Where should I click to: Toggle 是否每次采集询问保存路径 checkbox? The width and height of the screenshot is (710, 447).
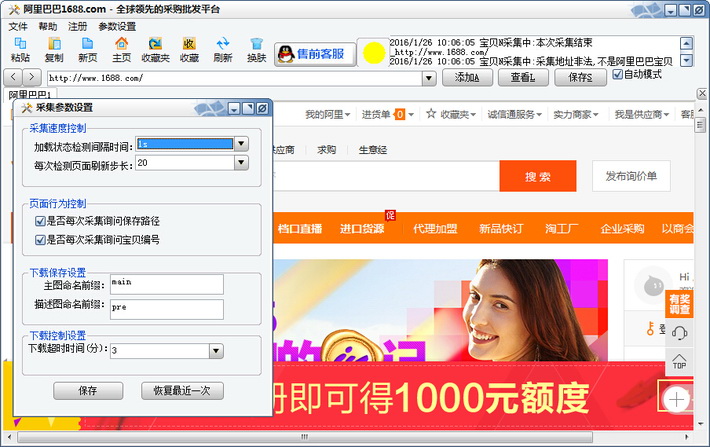[40, 221]
